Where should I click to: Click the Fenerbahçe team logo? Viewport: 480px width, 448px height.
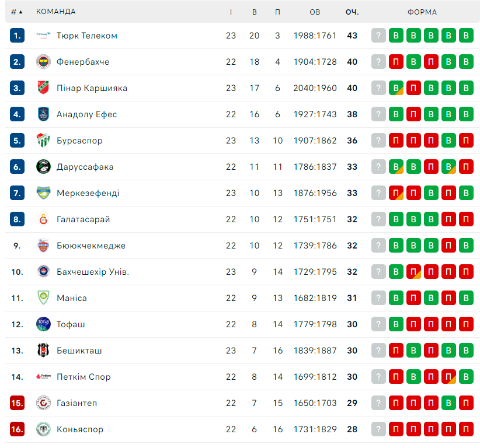coord(43,62)
